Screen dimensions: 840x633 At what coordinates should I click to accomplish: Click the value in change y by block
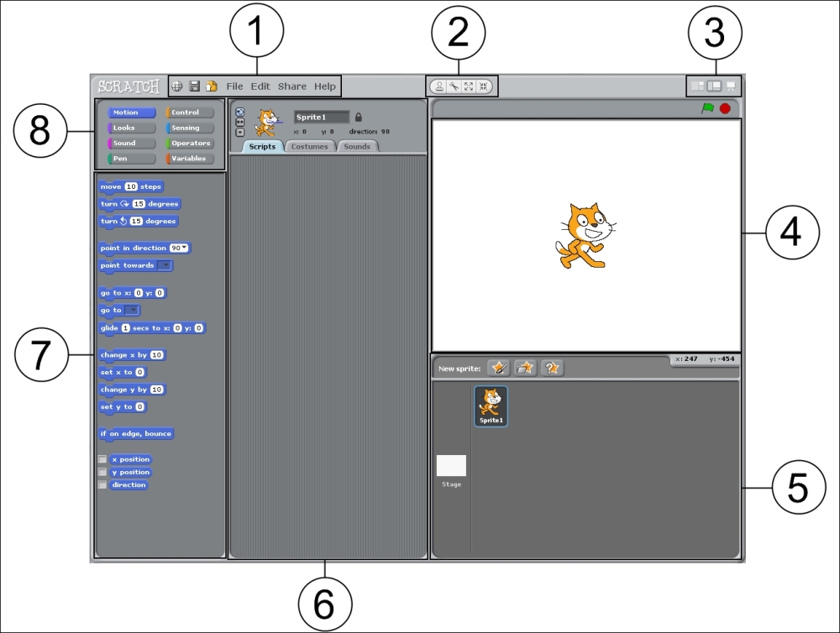[x=157, y=390]
